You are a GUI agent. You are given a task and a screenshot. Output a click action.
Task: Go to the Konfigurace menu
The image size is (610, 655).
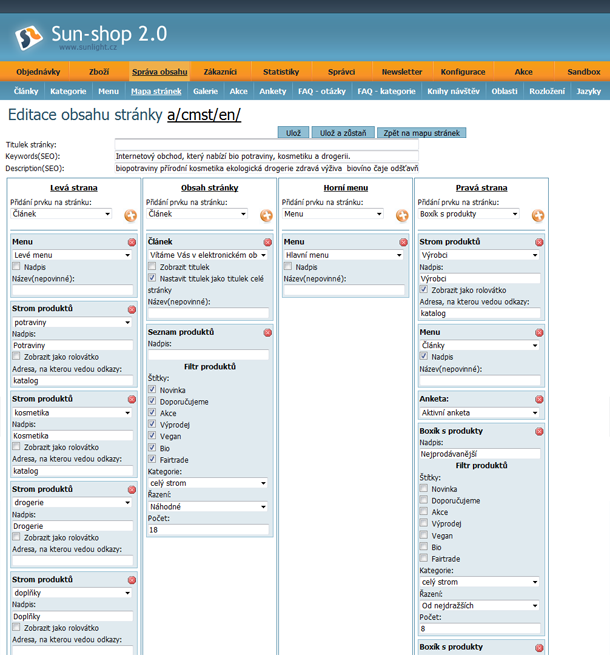[x=463, y=72]
